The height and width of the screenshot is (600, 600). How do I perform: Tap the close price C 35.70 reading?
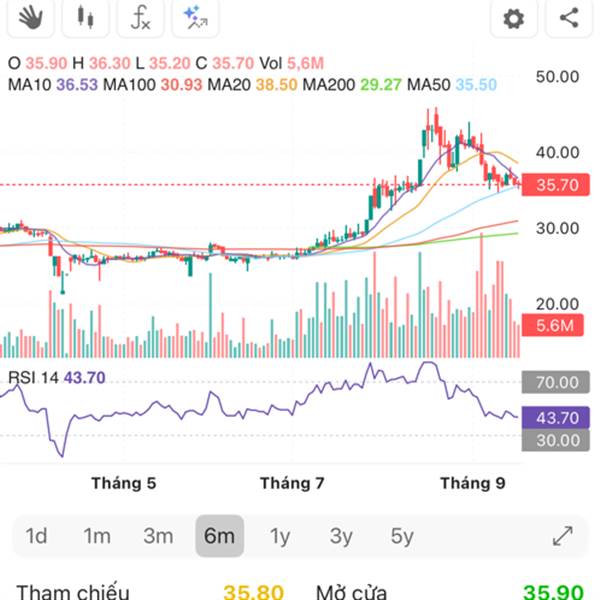[x=225, y=63]
